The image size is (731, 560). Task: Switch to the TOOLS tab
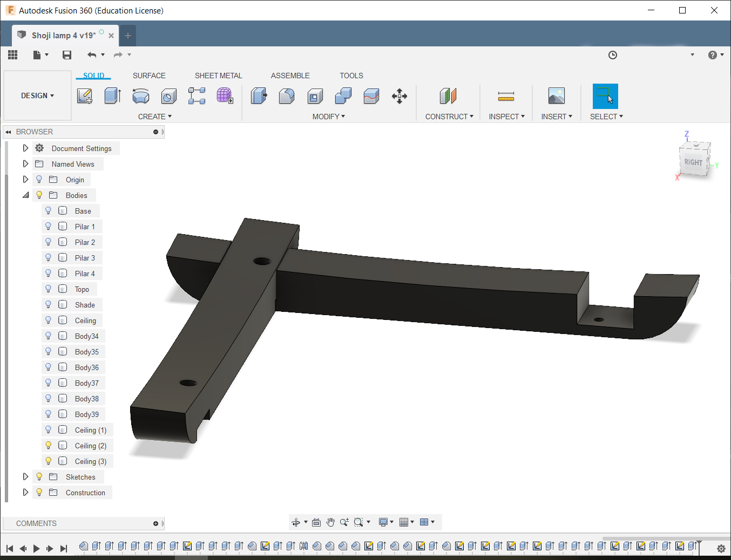(x=351, y=76)
